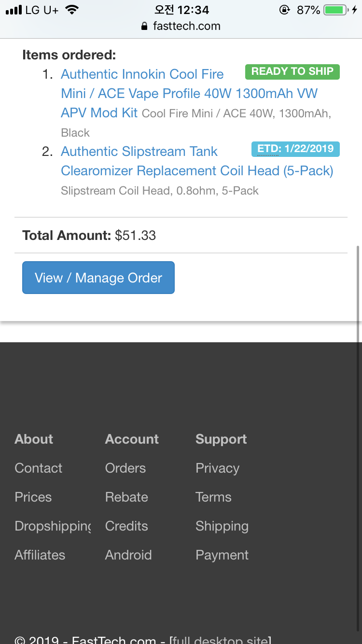Tap the lock icon beside fasttech.com
362x644 pixels.
tap(144, 27)
